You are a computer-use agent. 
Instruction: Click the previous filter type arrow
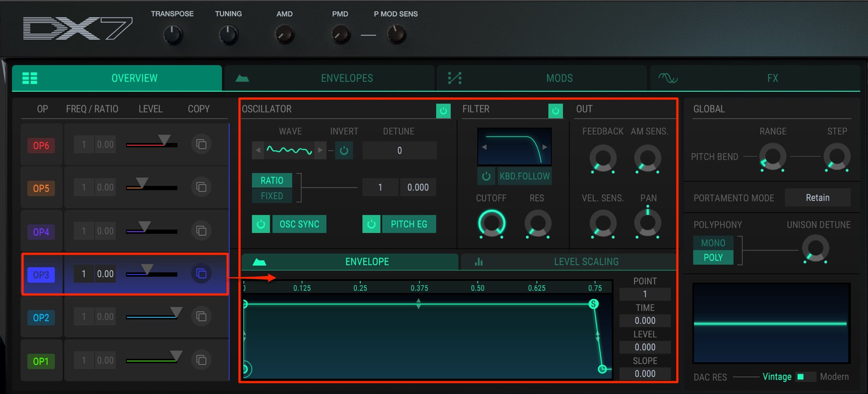[484, 147]
